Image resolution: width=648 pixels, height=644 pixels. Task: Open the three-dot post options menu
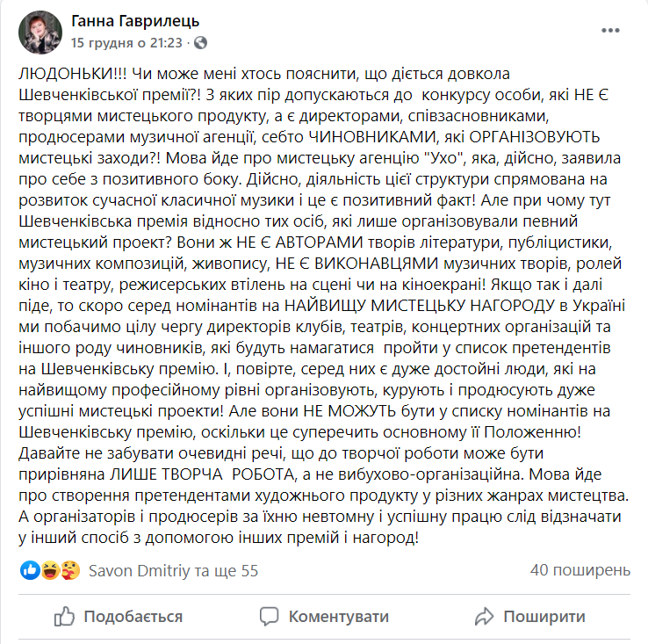[x=610, y=30]
